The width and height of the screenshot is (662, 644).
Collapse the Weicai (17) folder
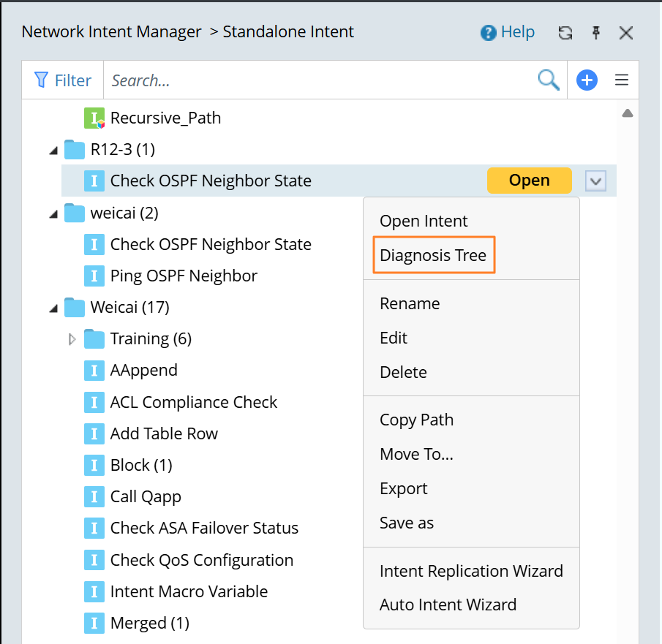[x=53, y=308]
